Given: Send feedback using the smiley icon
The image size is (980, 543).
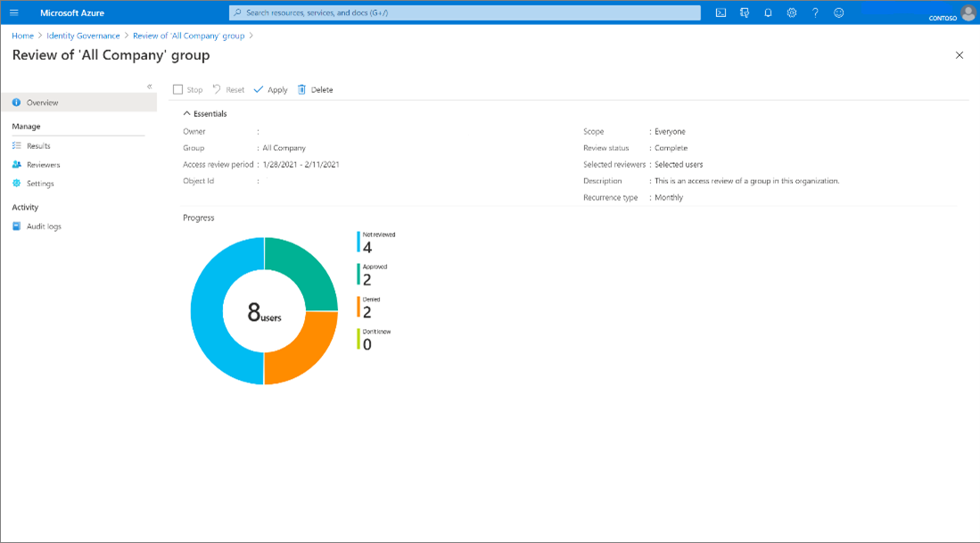Looking at the screenshot, I should pyautogui.click(x=838, y=13).
